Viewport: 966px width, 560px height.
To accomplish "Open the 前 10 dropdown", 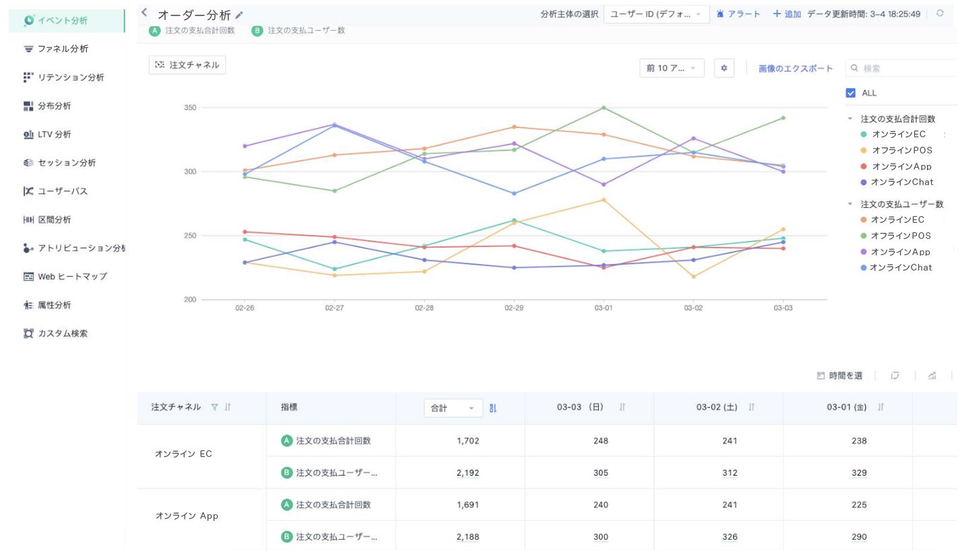I will pos(672,68).
